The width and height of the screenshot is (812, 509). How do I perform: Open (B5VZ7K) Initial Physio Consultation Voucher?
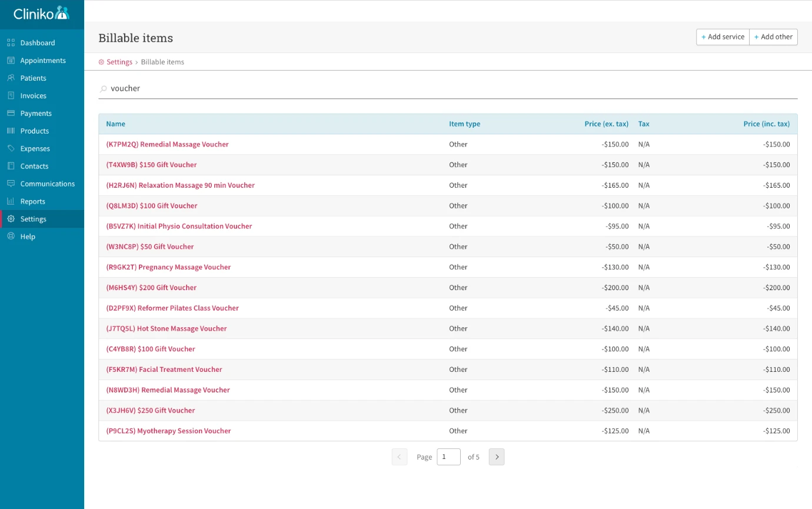pos(179,226)
